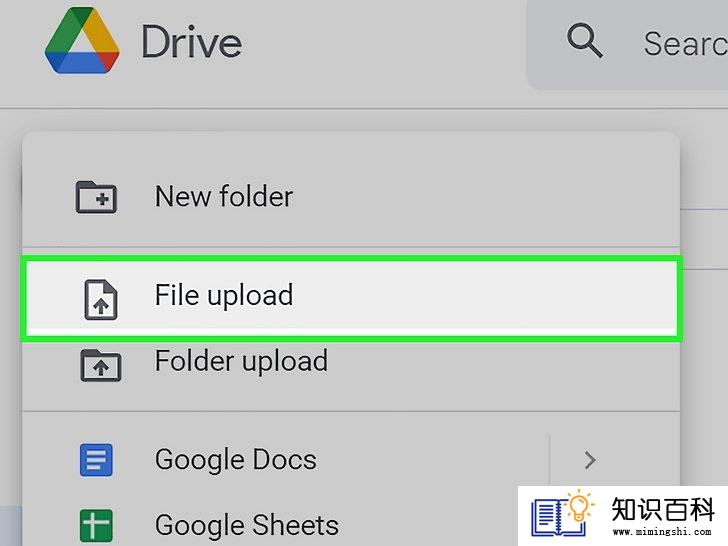Click the File upload page icon
This screenshot has height=546, width=728.
point(101,300)
